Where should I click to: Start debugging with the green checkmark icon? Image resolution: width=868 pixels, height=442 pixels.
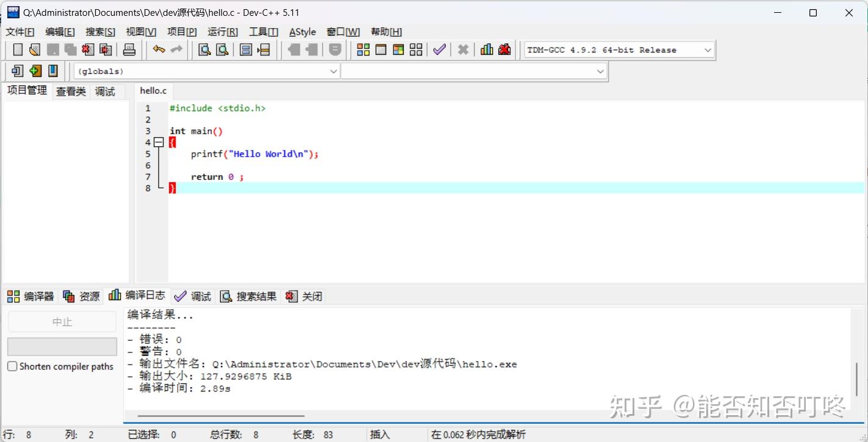pyautogui.click(x=439, y=49)
